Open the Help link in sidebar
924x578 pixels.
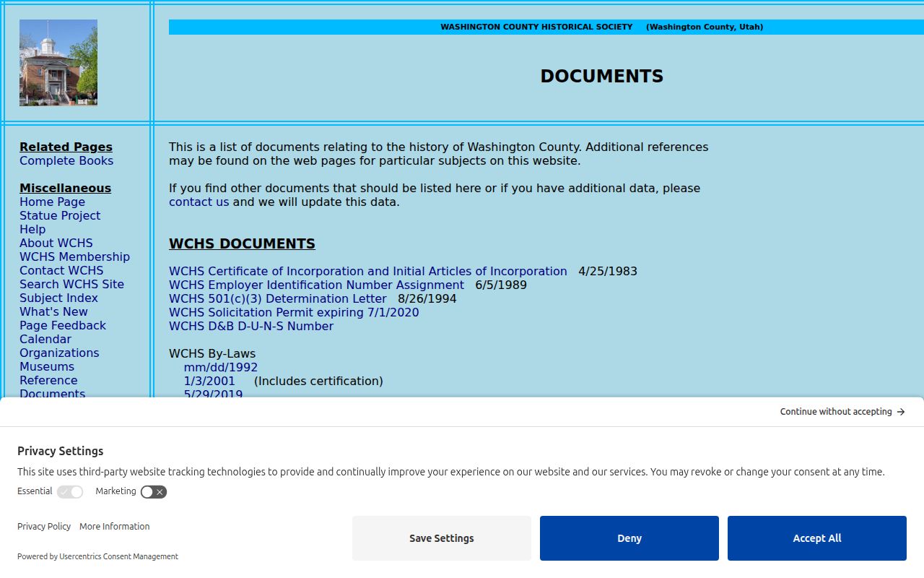[32, 230]
